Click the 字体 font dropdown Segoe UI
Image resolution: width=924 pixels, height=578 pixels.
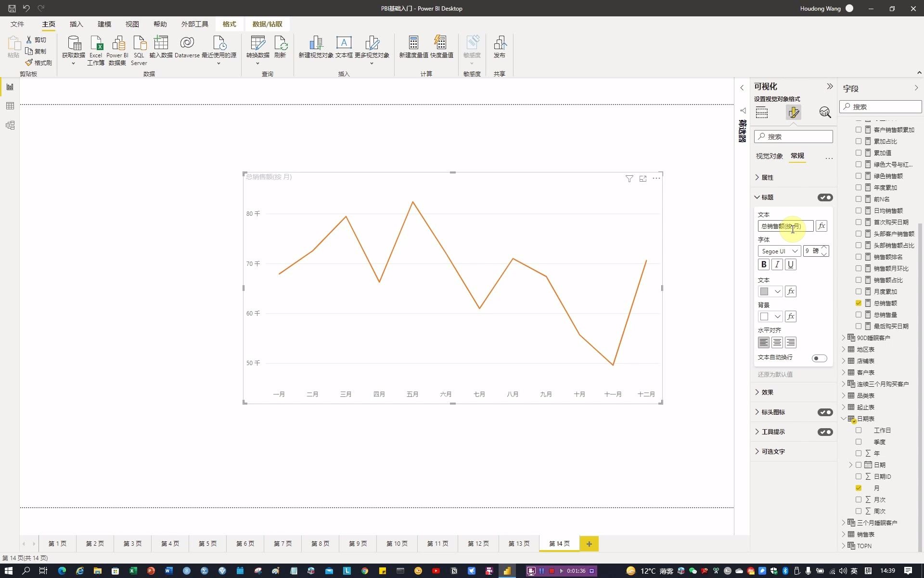pyautogui.click(x=778, y=251)
